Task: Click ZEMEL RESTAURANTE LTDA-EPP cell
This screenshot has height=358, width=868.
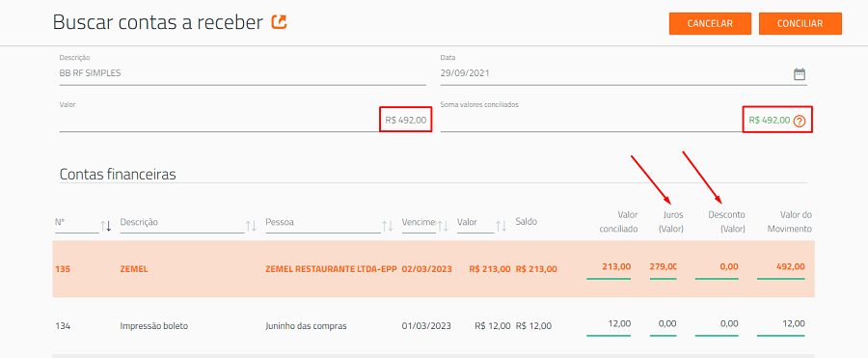Action: tap(331, 269)
